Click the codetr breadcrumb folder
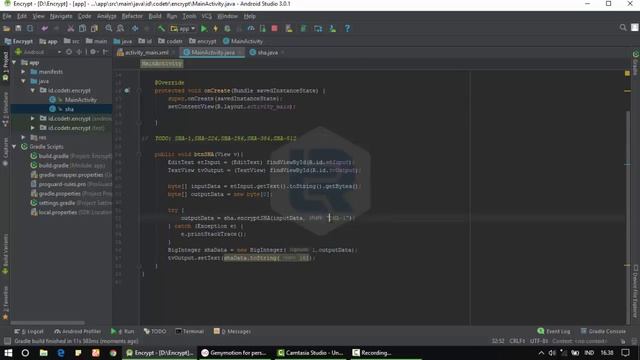Image resolution: width=640 pixels, height=360 pixels. 170,41
